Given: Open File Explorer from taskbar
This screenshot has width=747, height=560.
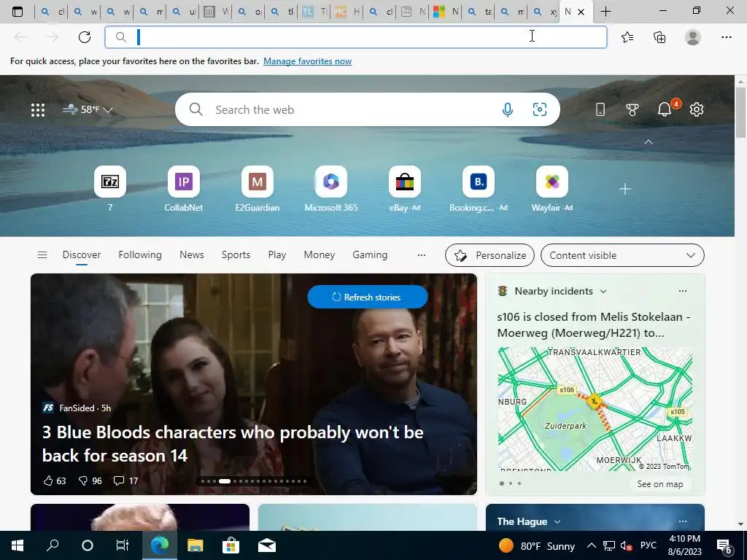Looking at the screenshot, I should [x=195, y=545].
